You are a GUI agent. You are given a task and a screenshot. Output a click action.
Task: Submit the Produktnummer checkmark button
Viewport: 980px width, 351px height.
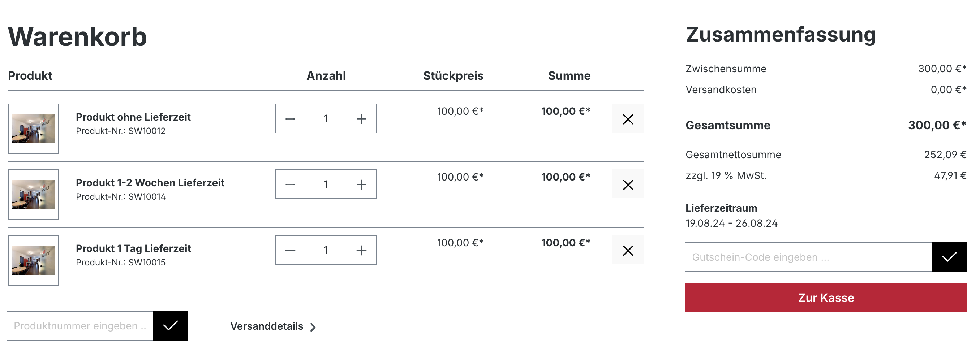[x=170, y=325]
